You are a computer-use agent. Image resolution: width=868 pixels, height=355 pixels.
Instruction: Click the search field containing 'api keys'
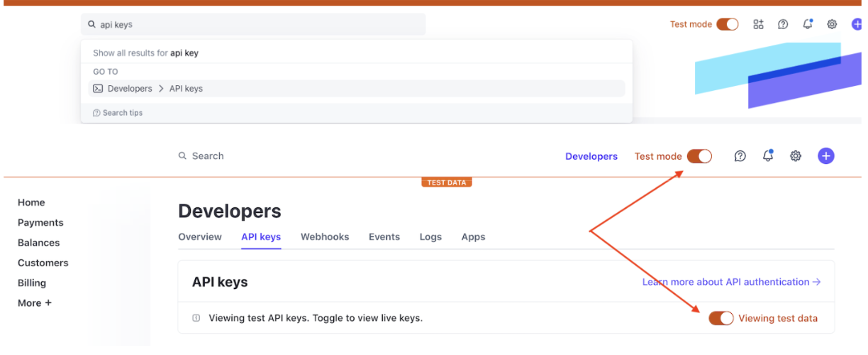(x=253, y=24)
